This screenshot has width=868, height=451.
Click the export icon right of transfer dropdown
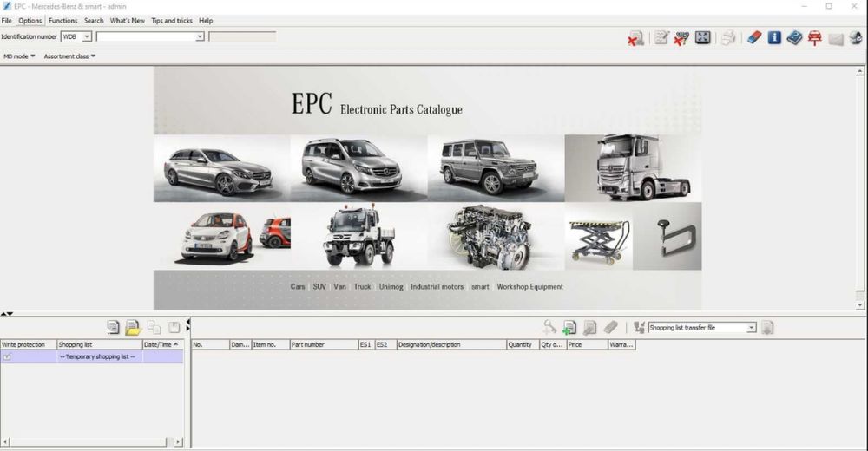[766, 328]
